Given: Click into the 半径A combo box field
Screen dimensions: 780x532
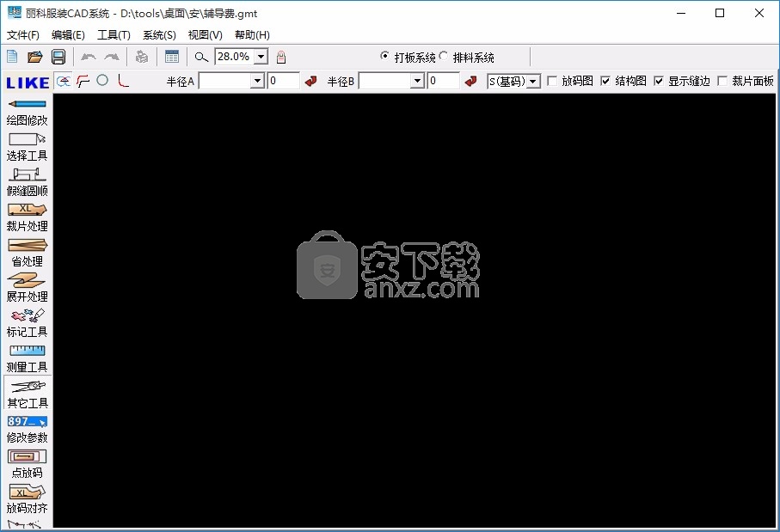Looking at the screenshot, I should [224, 81].
